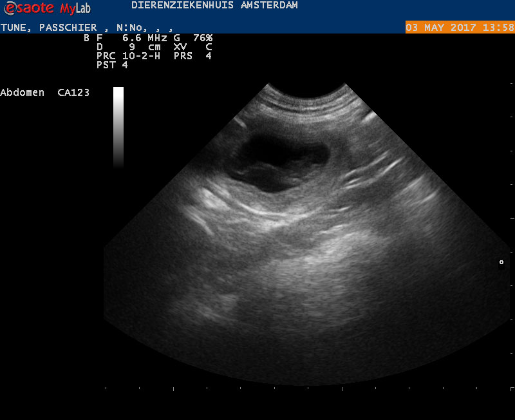Viewport: 515px width, 420px height.
Task: Click the XV C parameter
Action: coord(193,47)
